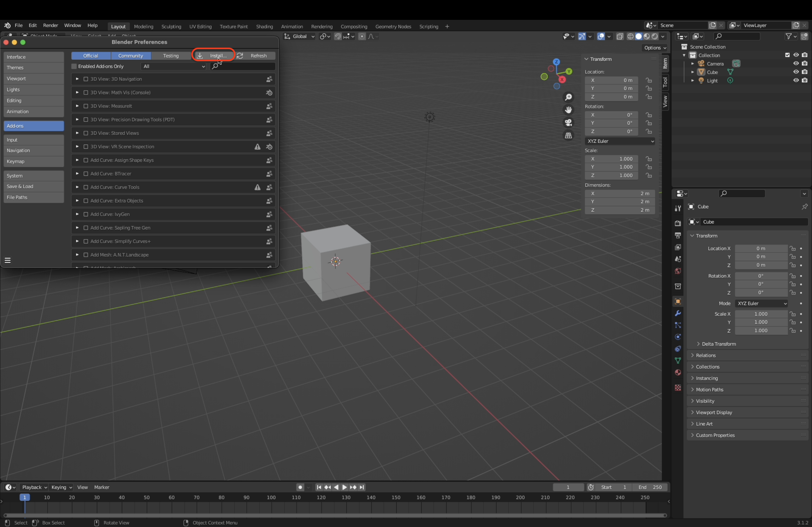Viewport: 812px width, 527px height.
Task: Toggle X-ray icon in viewport header
Action: coord(620,36)
